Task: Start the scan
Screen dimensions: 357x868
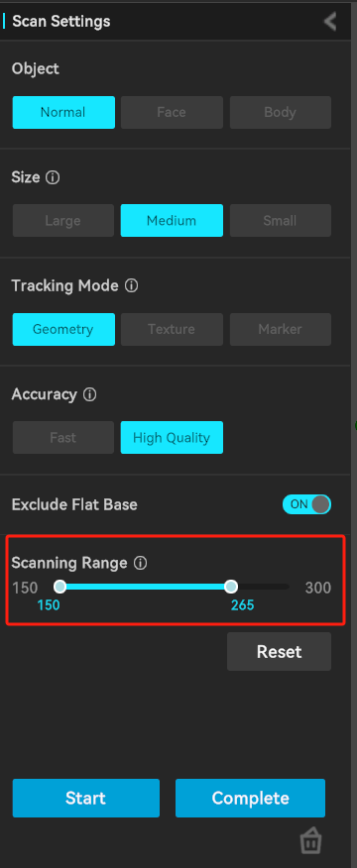Action: [x=86, y=798]
